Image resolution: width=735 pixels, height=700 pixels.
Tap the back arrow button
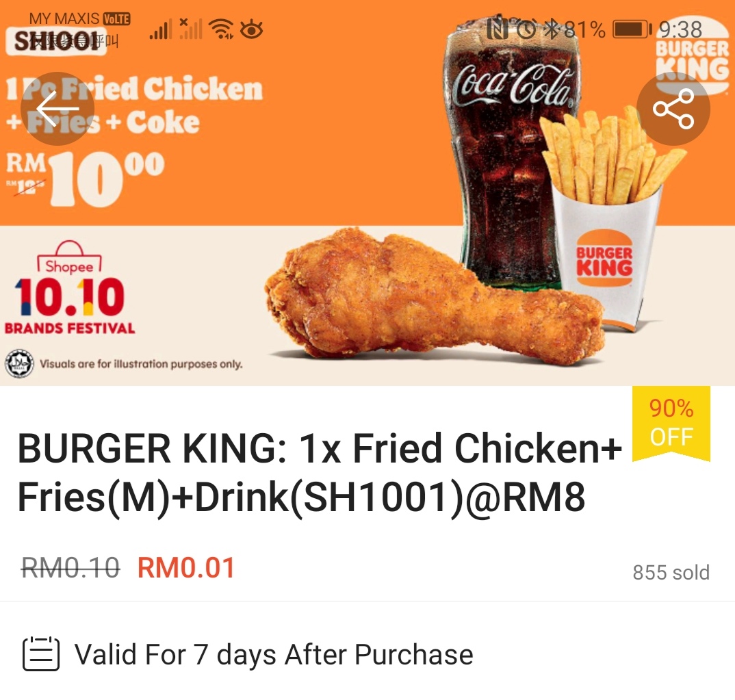point(57,109)
